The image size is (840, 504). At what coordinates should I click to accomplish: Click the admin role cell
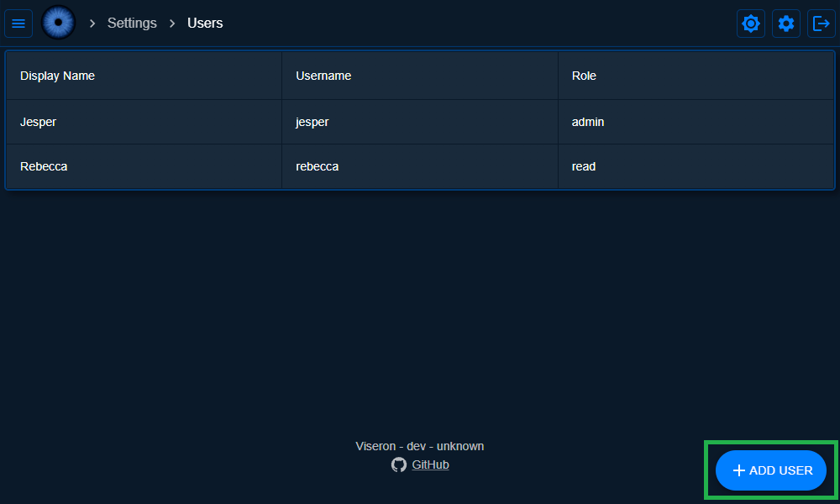tap(588, 122)
